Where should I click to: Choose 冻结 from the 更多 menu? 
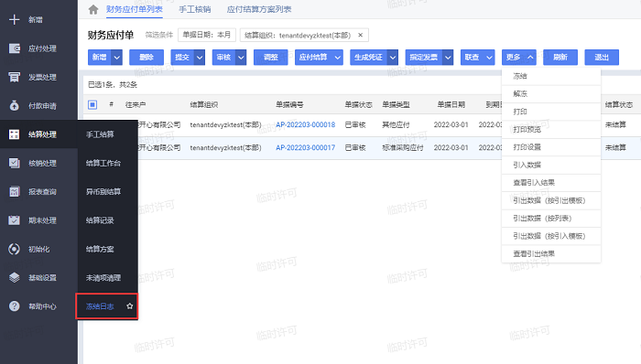pos(551,76)
